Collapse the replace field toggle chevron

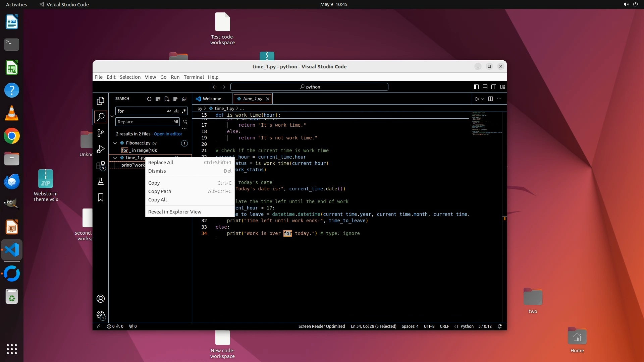click(112, 116)
